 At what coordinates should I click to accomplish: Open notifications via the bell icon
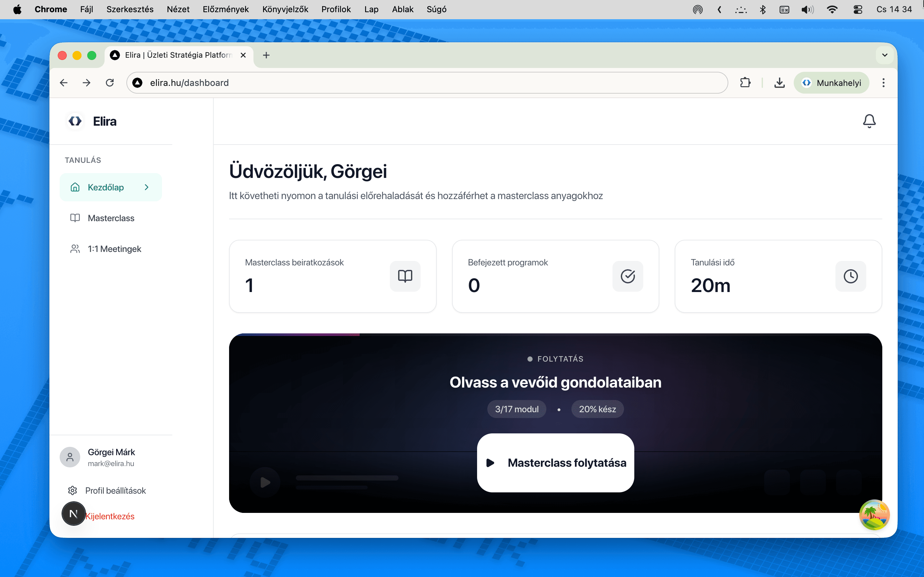tap(869, 121)
